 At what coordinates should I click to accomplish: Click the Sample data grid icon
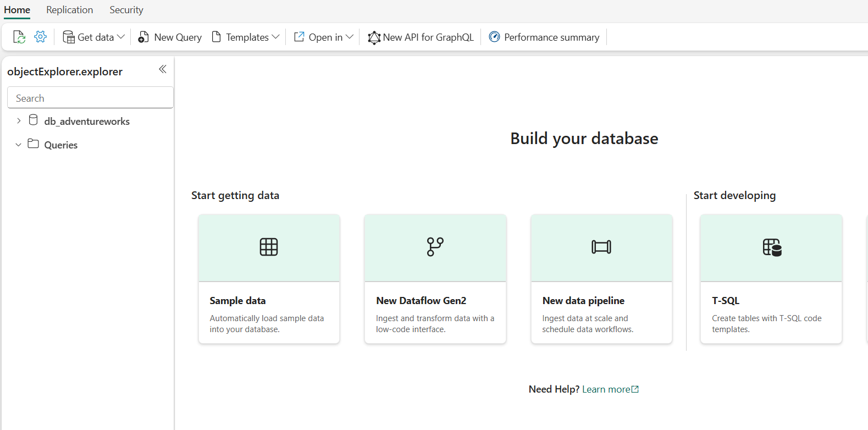(x=269, y=247)
